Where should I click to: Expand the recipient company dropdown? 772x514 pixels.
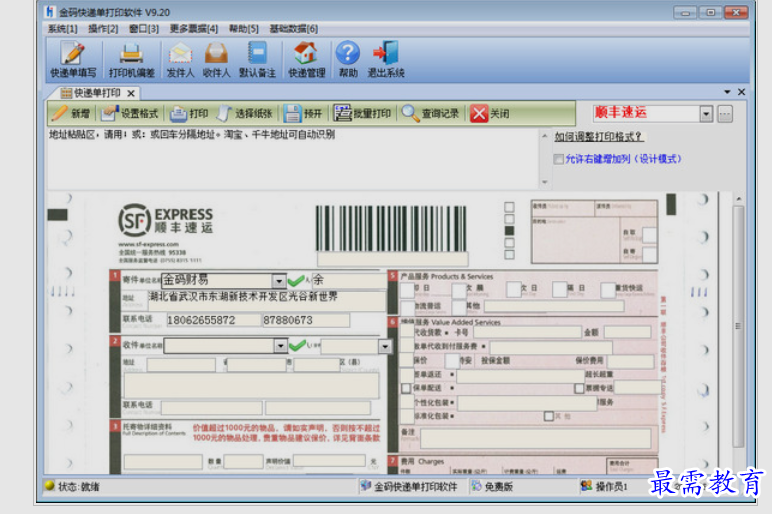(281, 346)
